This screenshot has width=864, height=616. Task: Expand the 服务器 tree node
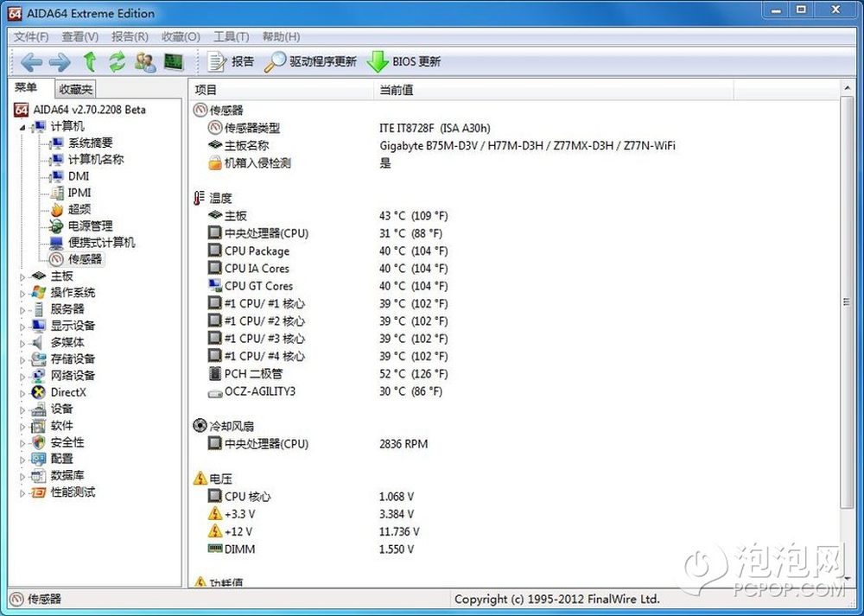pos(22,309)
